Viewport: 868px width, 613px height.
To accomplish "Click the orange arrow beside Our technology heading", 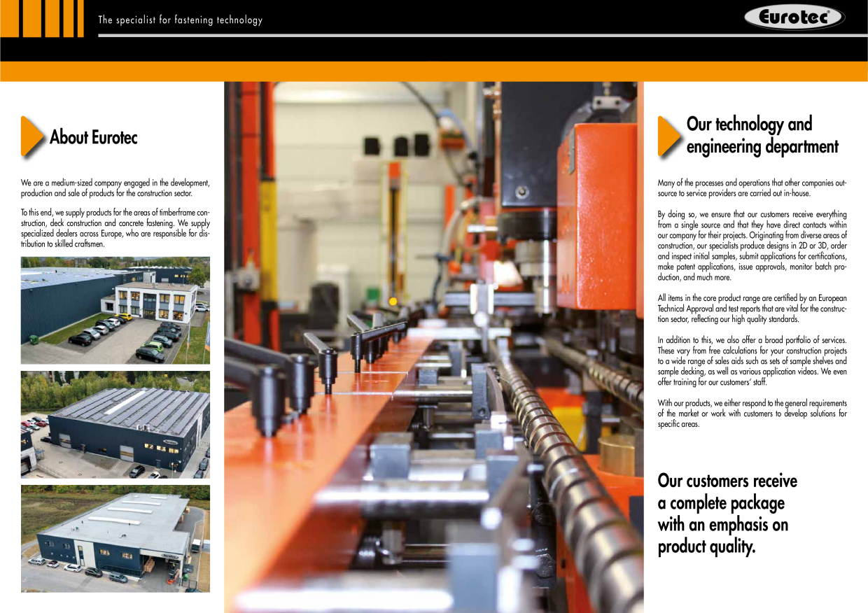I will [x=670, y=136].
